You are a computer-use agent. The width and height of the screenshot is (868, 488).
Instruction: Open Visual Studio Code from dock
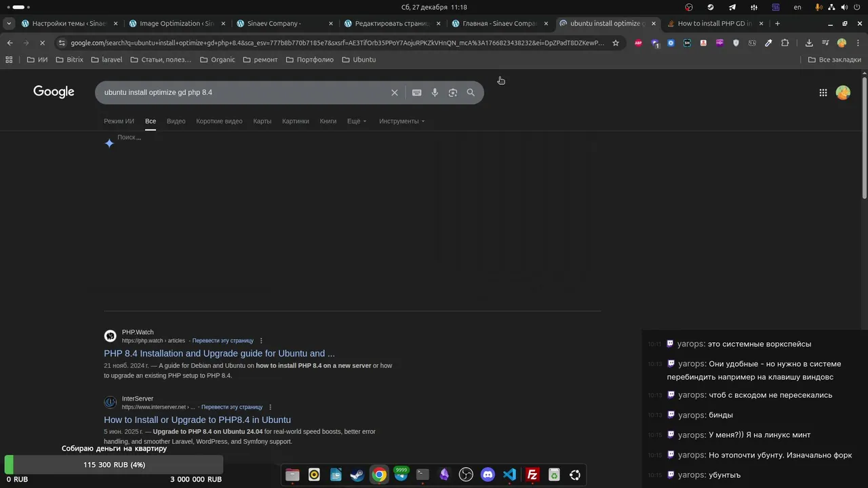point(509,475)
